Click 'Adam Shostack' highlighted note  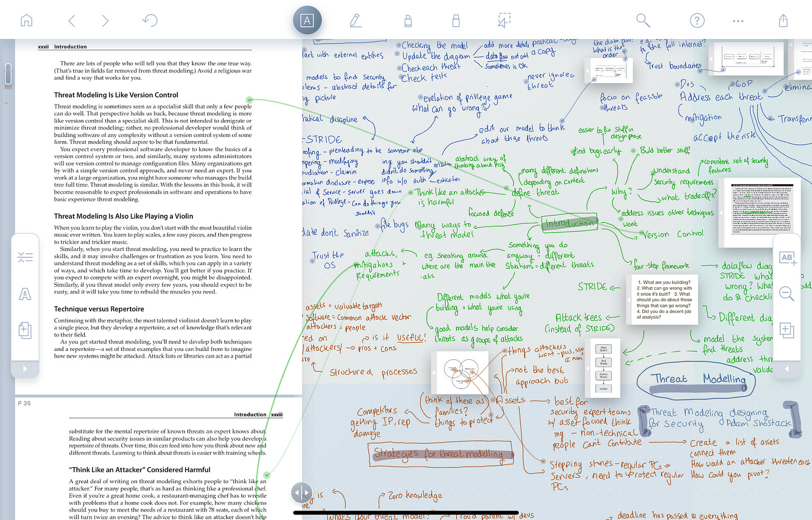[759, 423]
